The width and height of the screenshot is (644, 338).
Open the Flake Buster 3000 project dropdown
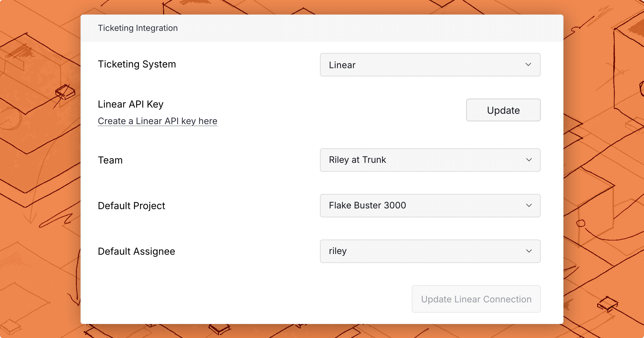(x=425, y=206)
